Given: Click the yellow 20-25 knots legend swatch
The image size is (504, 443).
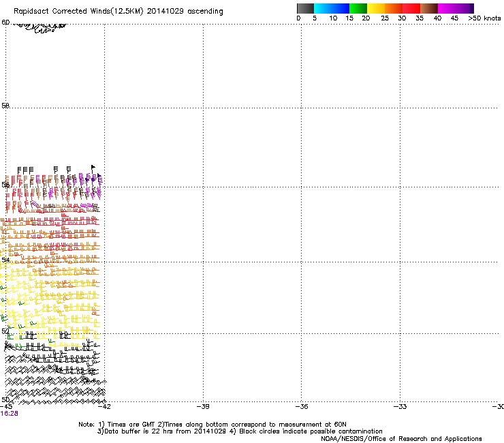Looking at the screenshot, I should click(x=376, y=8).
